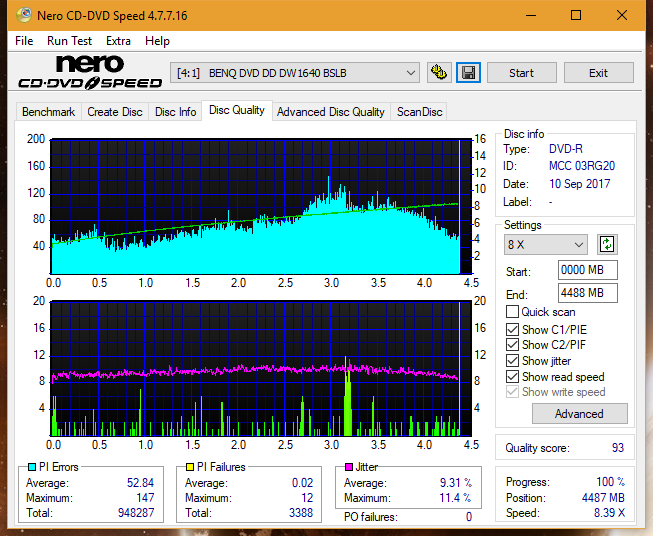Open the Extra menu
The image size is (653, 536).
click(x=118, y=41)
